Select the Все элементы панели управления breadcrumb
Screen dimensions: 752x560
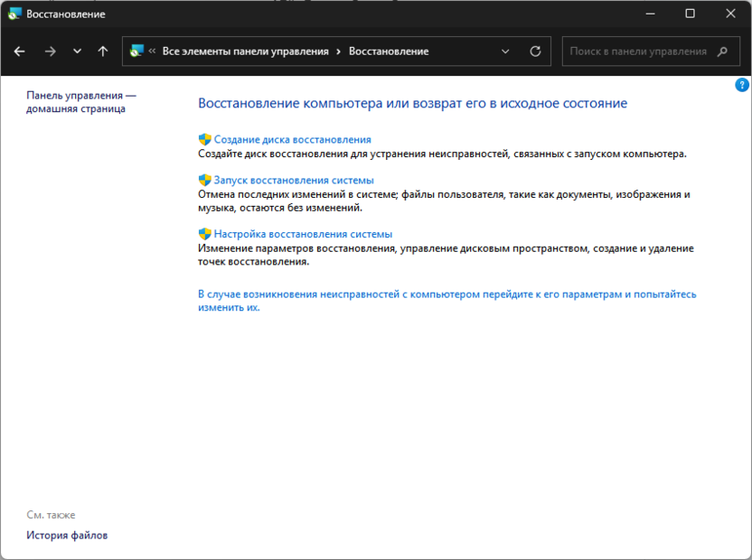245,51
